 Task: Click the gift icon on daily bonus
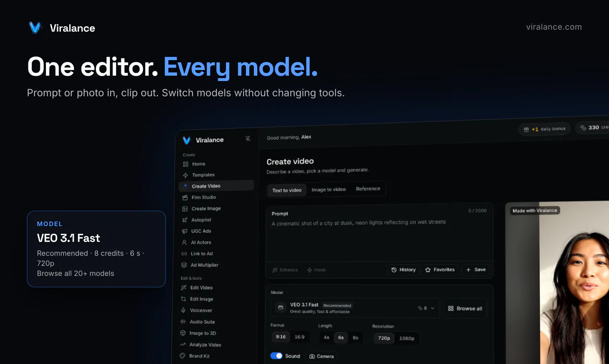526,129
